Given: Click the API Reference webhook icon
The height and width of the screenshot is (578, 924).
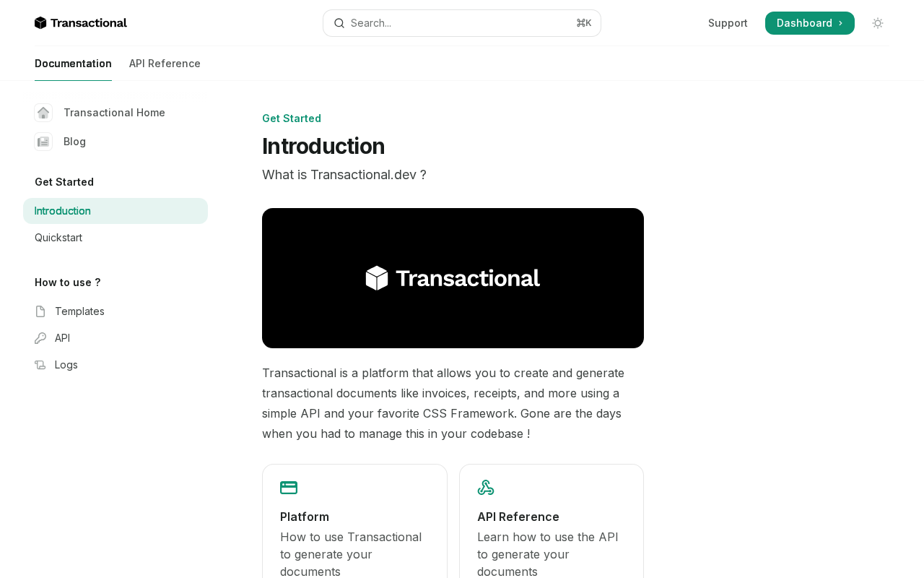Looking at the screenshot, I should pyautogui.click(x=486, y=488).
